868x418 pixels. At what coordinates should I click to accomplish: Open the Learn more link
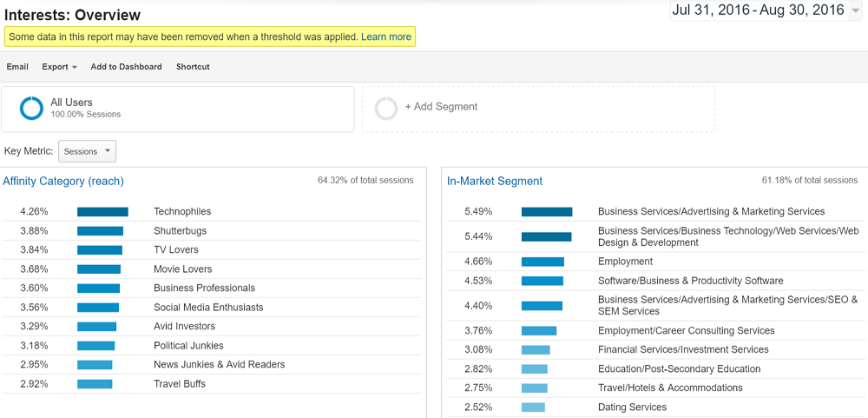[x=386, y=36]
